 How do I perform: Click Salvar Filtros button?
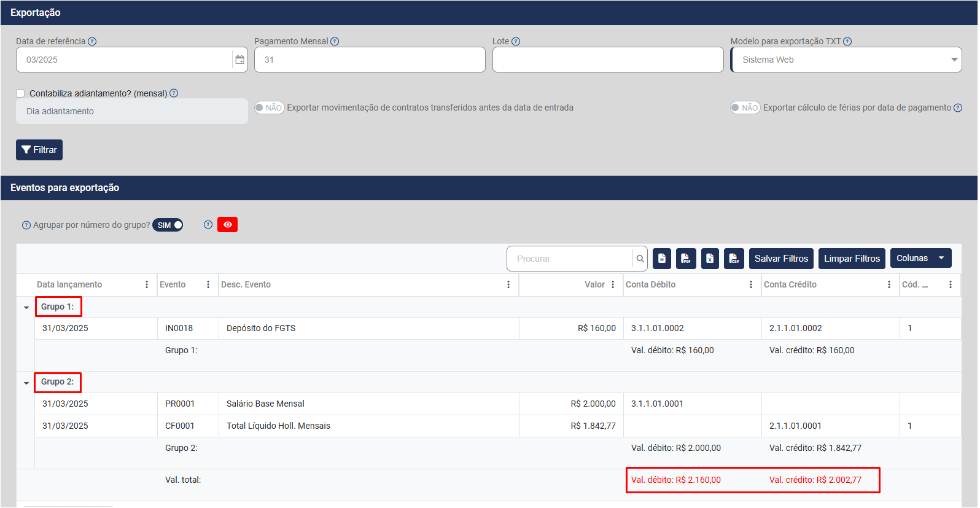pyautogui.click(x=781, y=259)
